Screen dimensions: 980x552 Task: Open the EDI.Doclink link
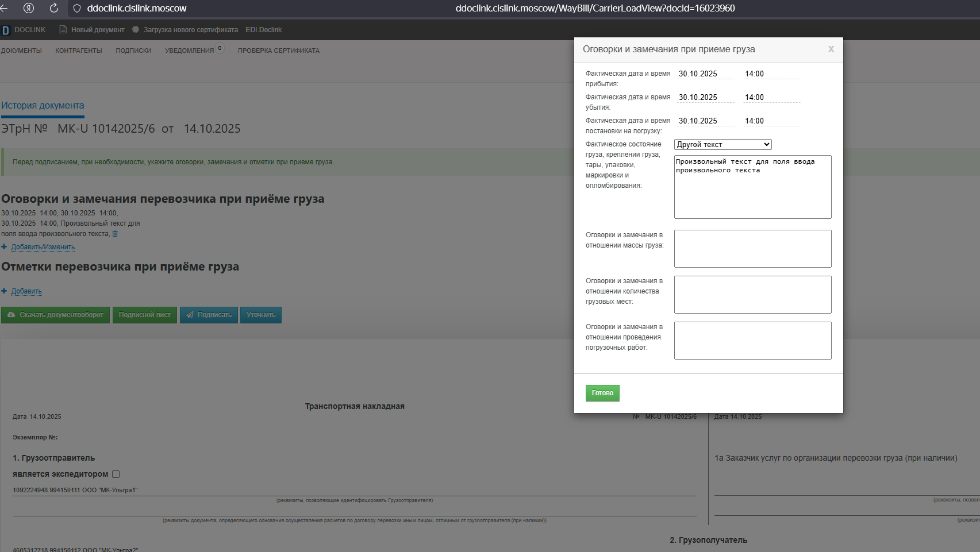[x=264, y=30]
